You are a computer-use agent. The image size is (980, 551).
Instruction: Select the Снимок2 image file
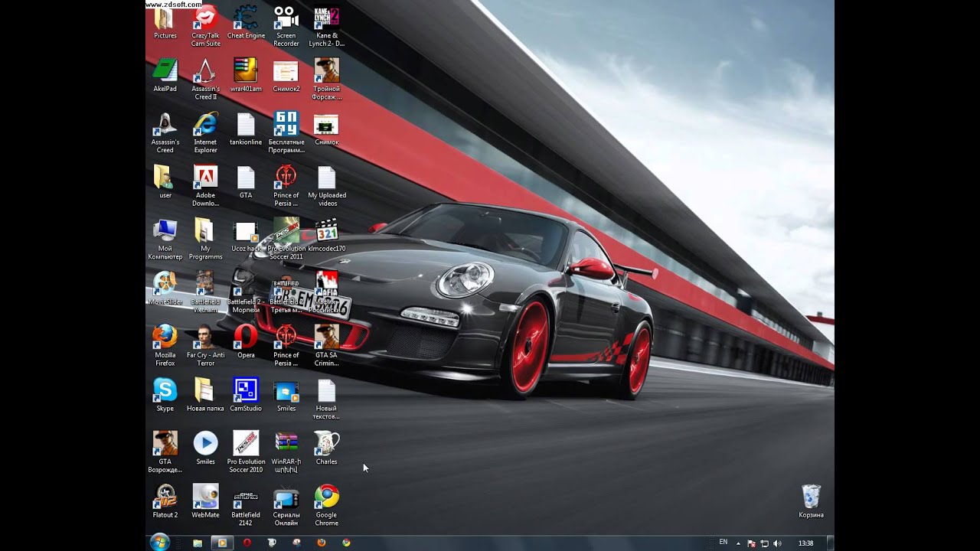[x=286, y=76]
